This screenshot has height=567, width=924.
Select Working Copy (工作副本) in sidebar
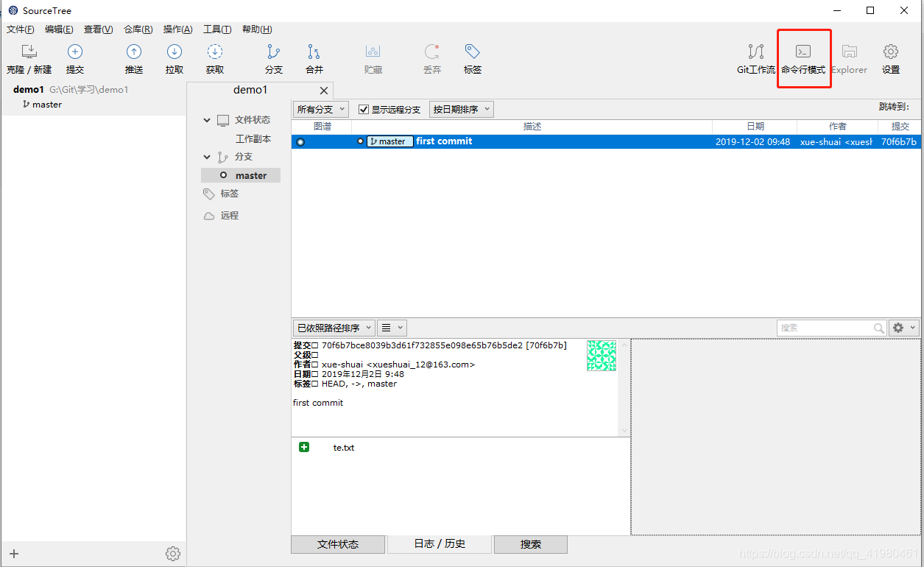coord(253,138)
